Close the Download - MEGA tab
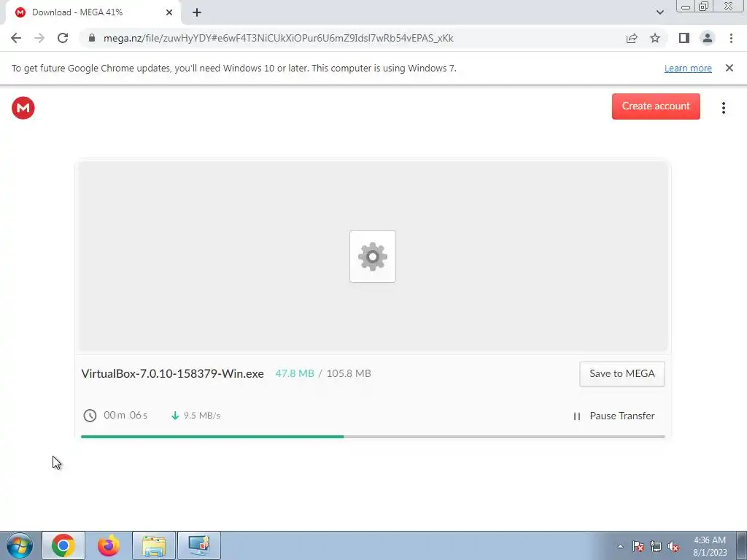The height and width of the screenshot is (560, 747). click(169, 12)
